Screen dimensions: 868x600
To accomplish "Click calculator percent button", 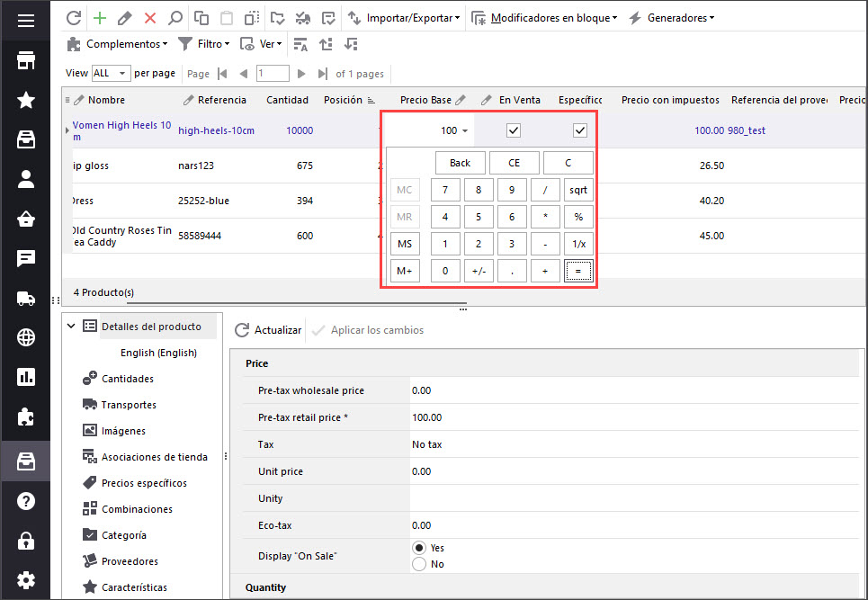I will [x=578, y=217].
